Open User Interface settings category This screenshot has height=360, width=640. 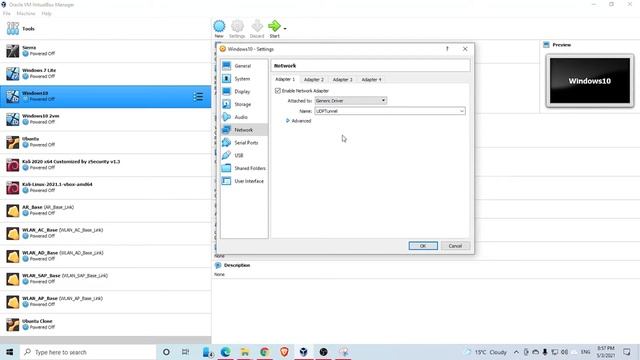(x=244, y=181)
